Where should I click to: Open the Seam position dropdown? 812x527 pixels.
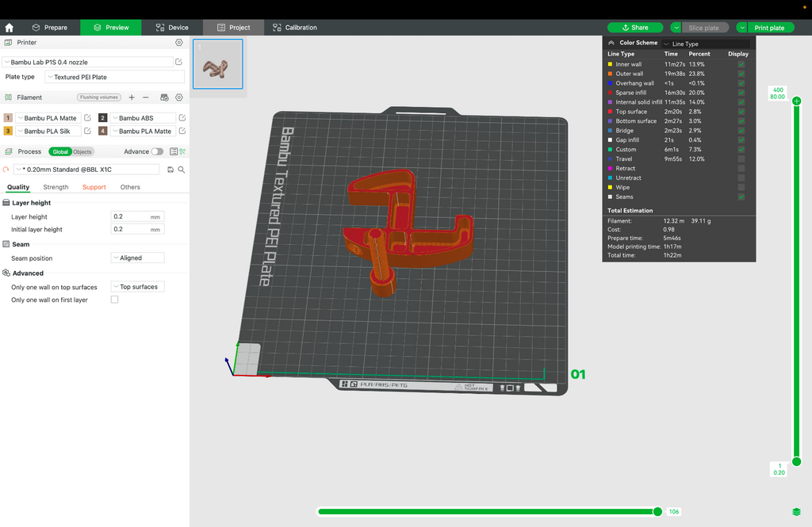coord(138,258)
